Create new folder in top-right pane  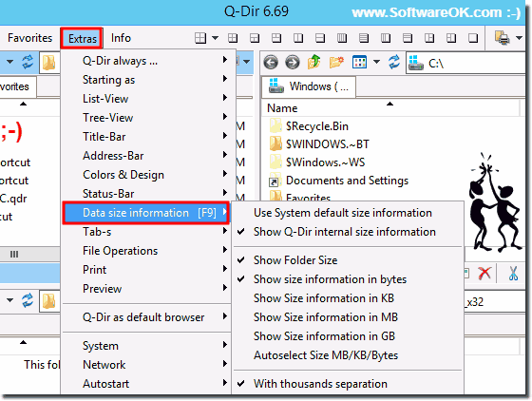click(336, 62)
